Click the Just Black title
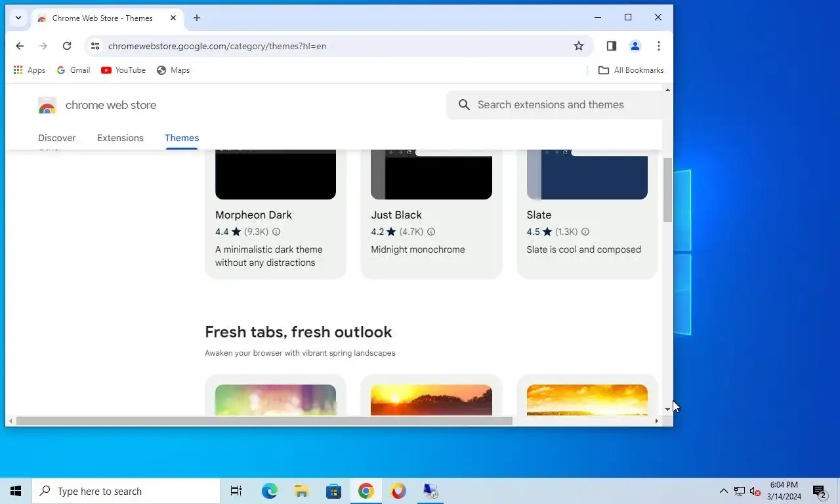 click(396, 215)
